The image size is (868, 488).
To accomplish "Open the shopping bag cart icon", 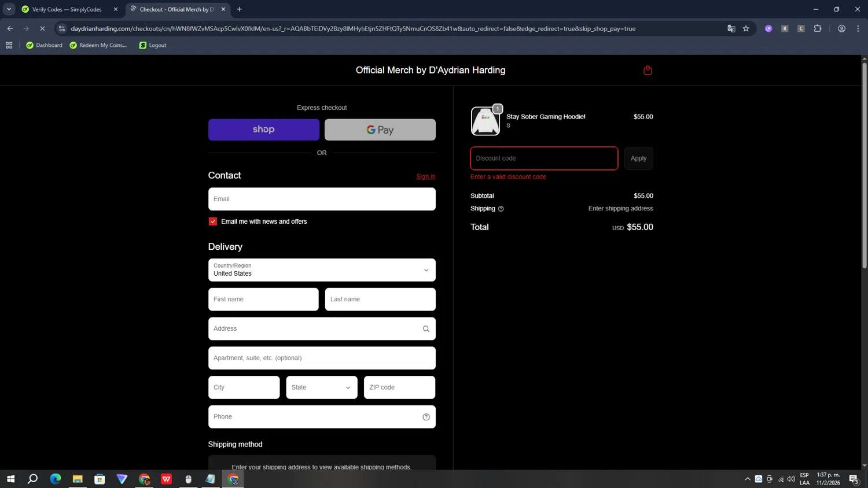I will tap(648, 70).
